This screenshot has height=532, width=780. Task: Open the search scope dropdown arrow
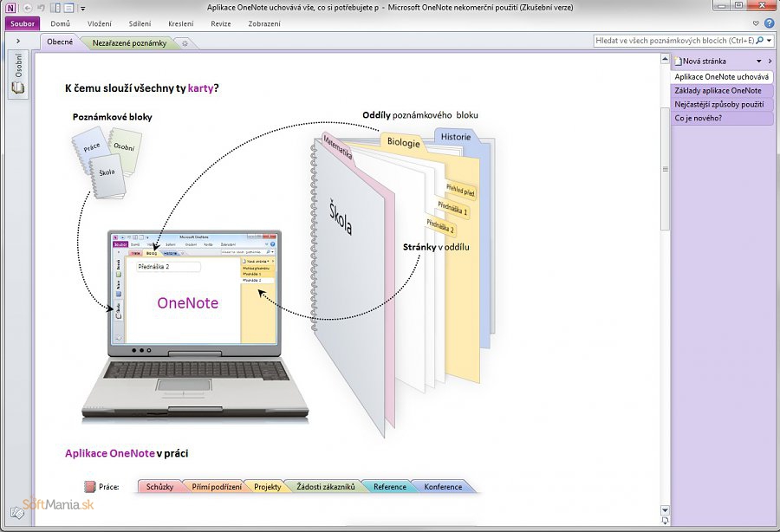[770, 41]
